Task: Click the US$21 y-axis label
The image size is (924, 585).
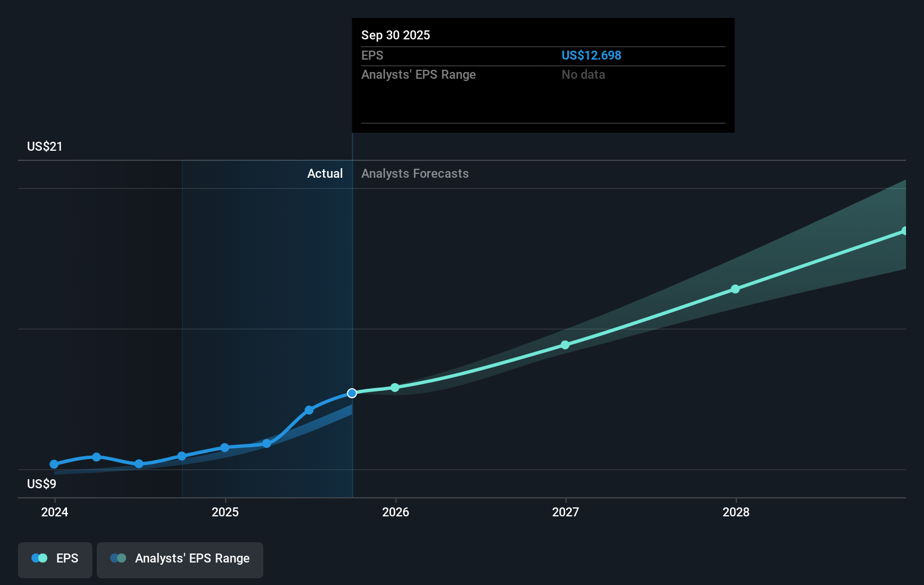Action: click(44, 146)
